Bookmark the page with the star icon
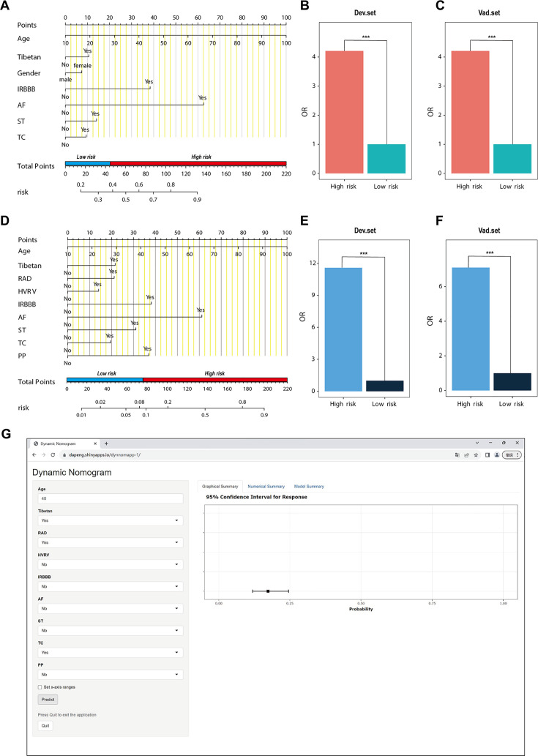Screen dimensions: 538x756 click(476, 454)
